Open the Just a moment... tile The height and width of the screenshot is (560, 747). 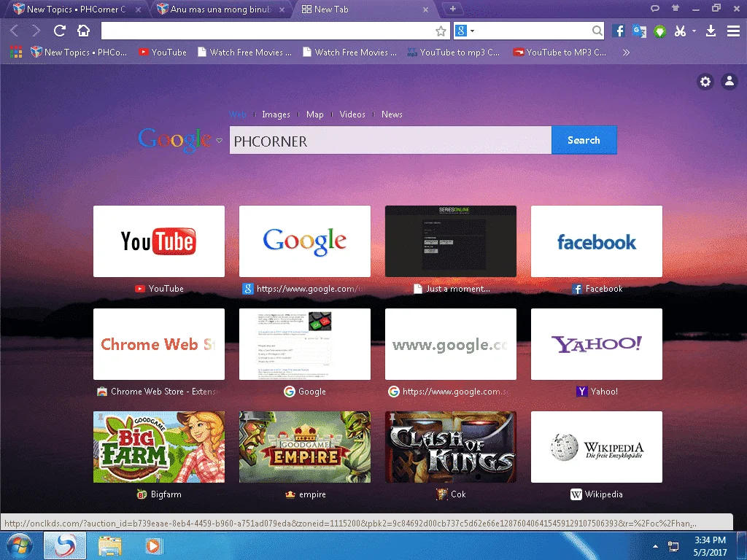click(450, 241)
